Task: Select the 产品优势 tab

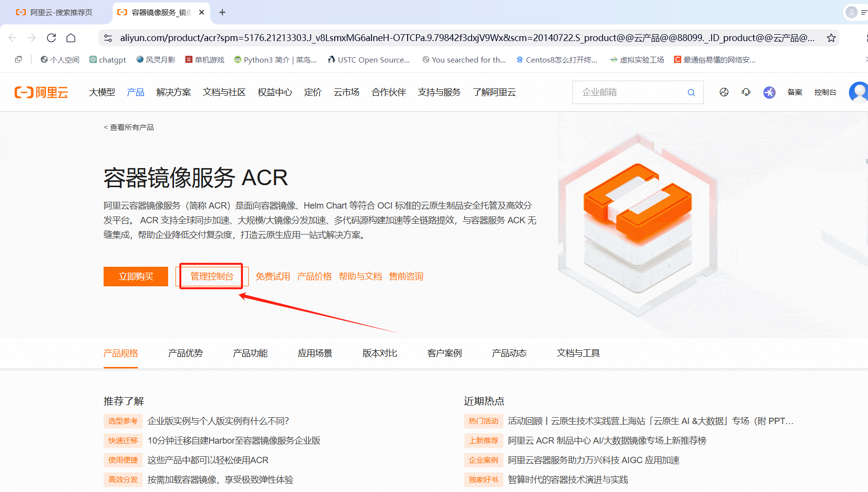Action: [185, 353]
